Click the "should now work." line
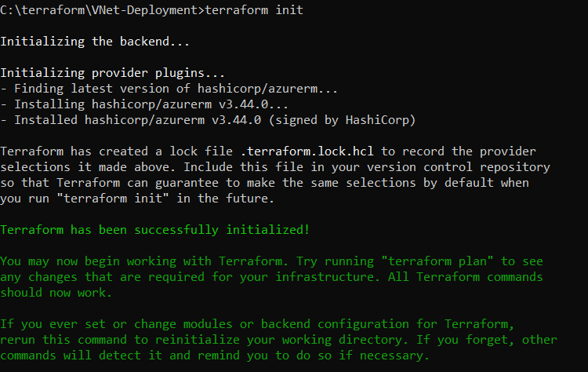 [56, 293]
